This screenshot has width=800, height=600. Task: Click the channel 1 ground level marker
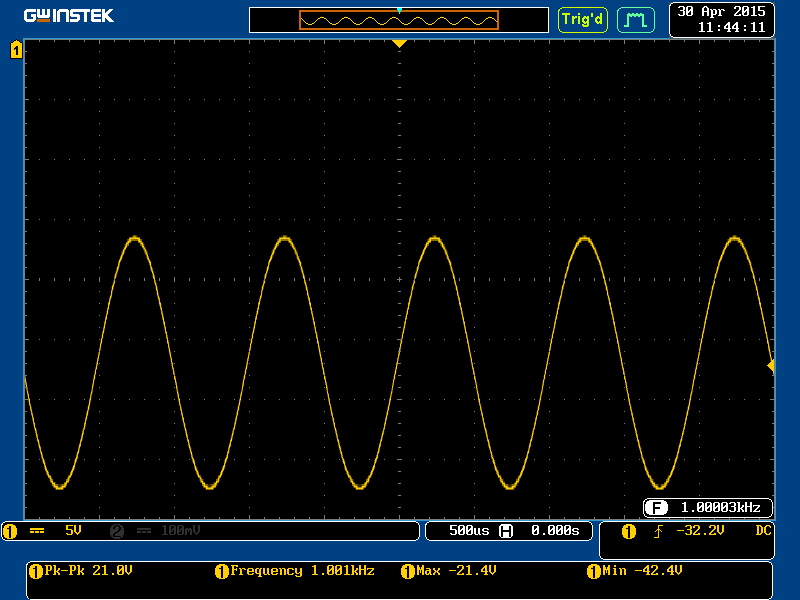coord(16,50)
